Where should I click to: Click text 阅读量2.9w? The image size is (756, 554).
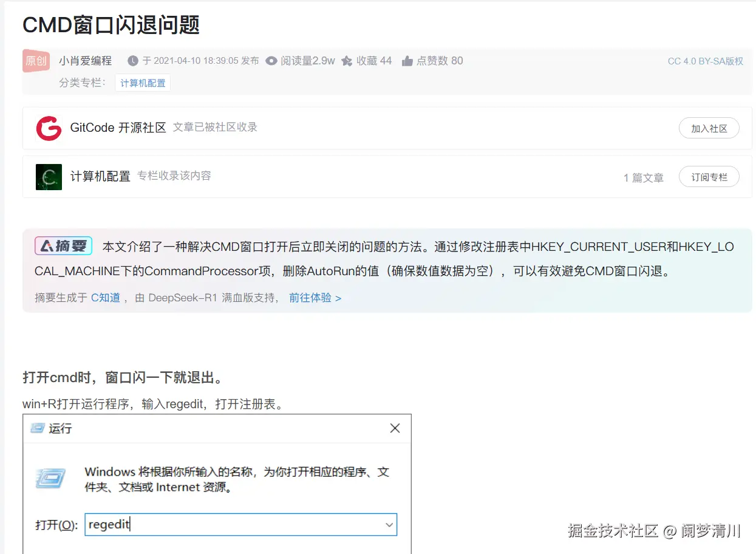coord(308,61)
